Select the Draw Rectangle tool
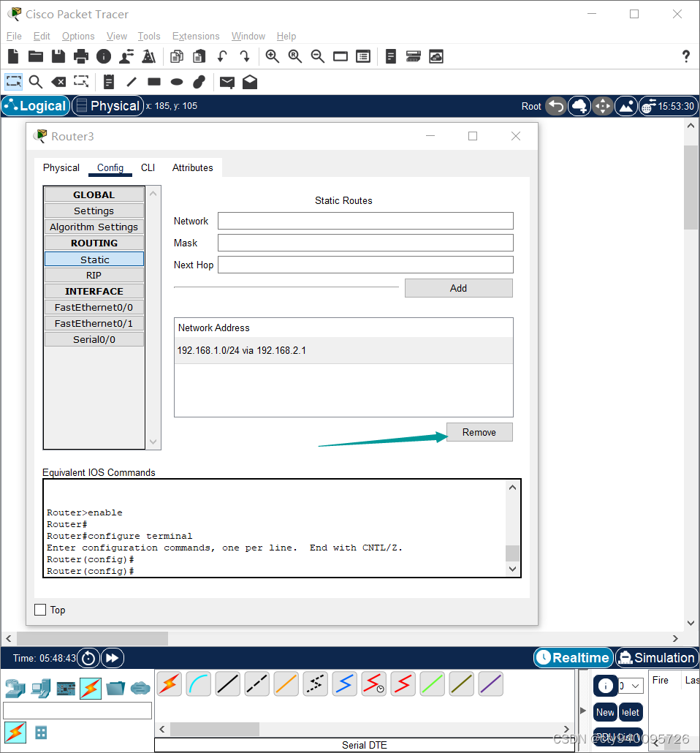700x753 pixels. (x=154, y=82)
